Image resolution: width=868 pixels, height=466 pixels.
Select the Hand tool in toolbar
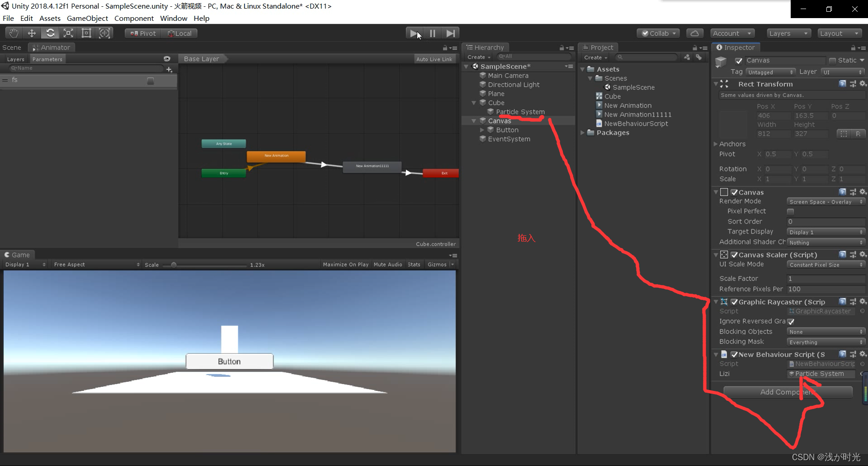coord(14,33)
